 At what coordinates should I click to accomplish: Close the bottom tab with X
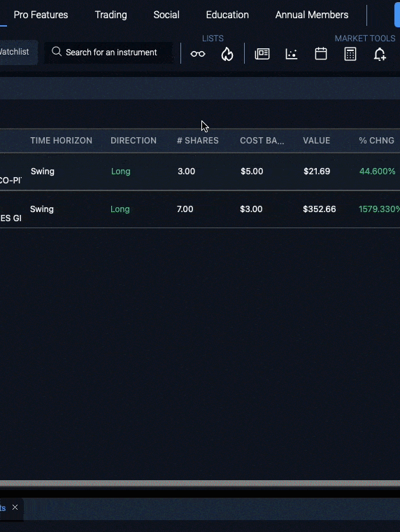click(15, 507)
